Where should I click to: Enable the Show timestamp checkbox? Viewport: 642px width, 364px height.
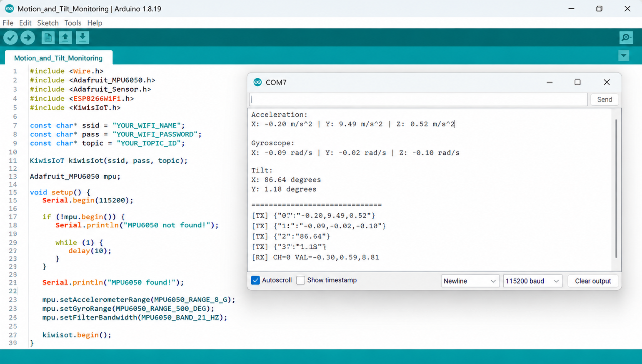[300, 280]
